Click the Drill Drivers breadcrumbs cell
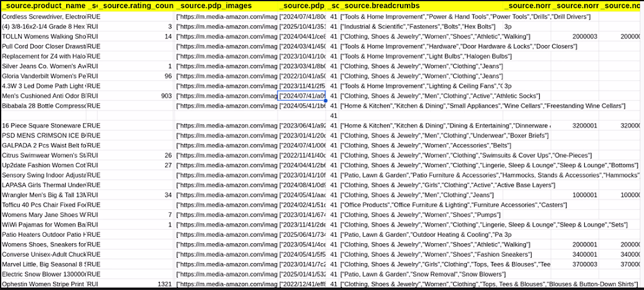The height and width of the screenshot is (290, 644). click(465, 16)
